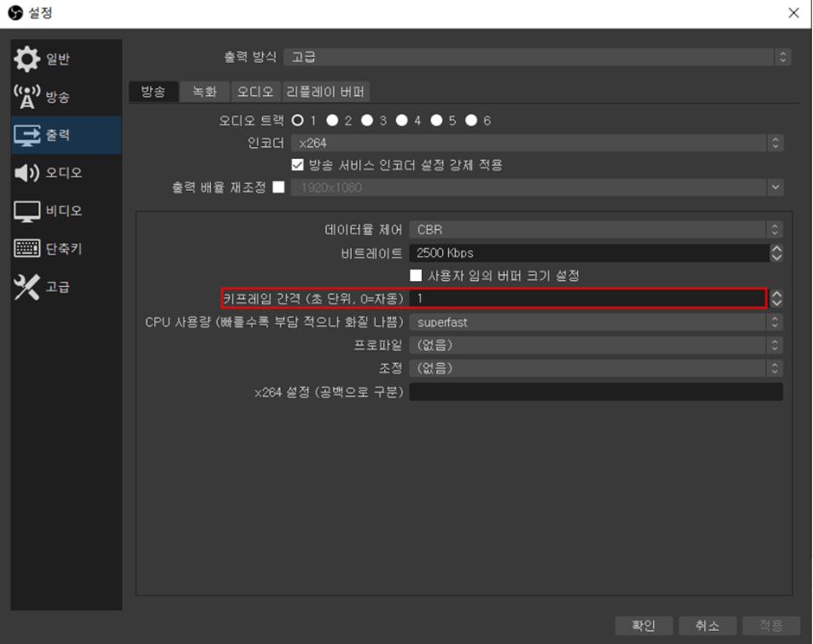Click the OBS logo in title bar

pos(16,12)
